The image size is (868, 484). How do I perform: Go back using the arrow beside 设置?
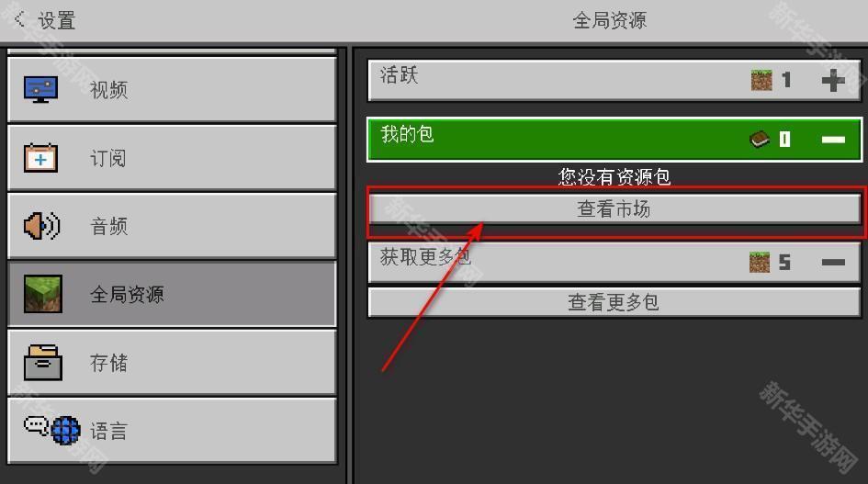pyautogui.click(x=20, y=19)
